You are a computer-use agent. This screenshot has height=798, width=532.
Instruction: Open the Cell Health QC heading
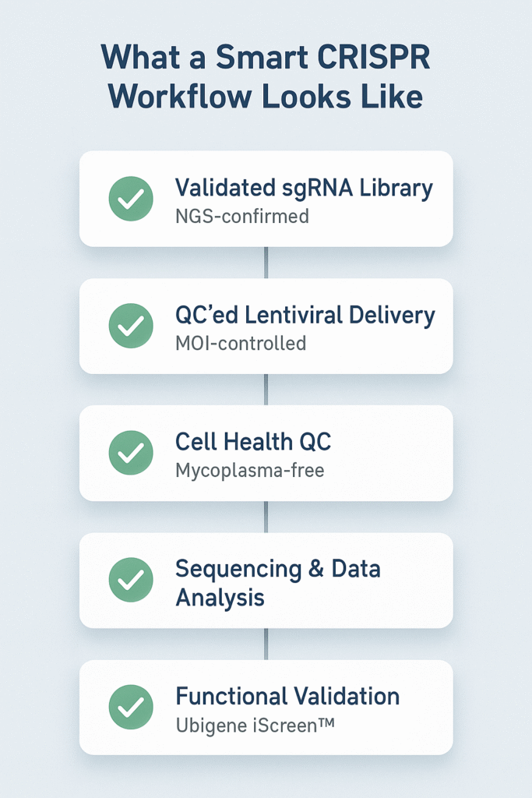coord(253,442)
